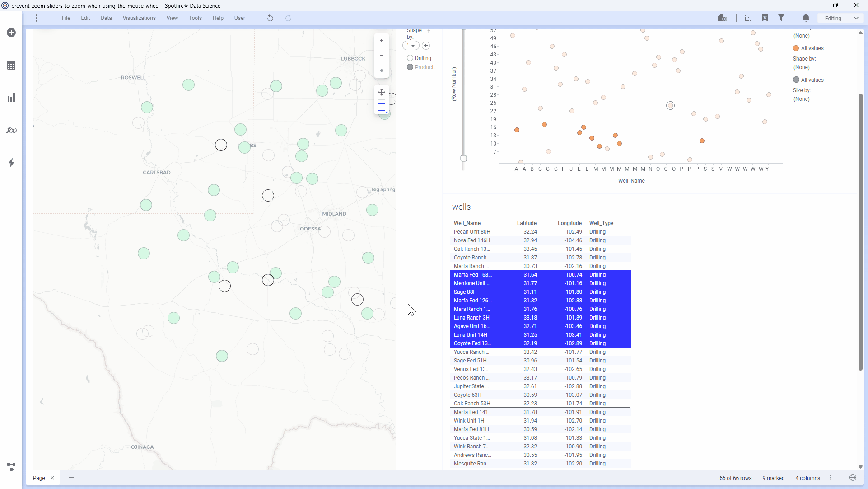Open the Visualization types bar chart icon
Viewport: 868px width, 489px height.
pos(11,98)
